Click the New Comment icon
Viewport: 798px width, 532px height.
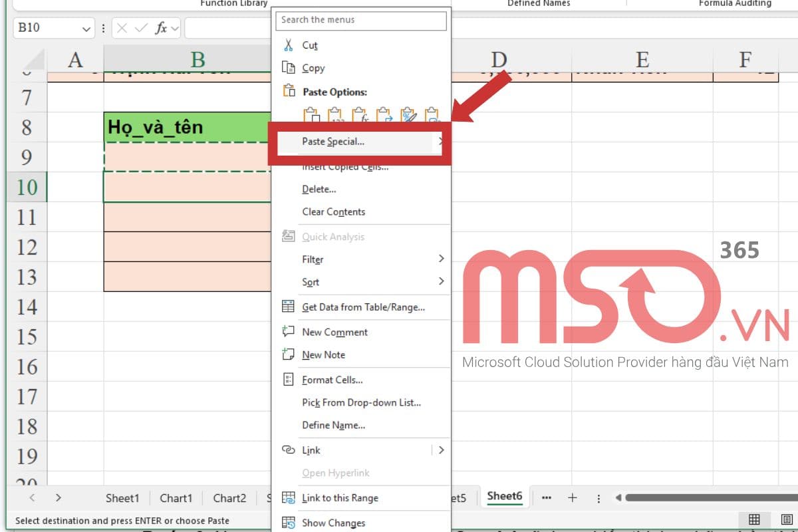coord(288,331)
